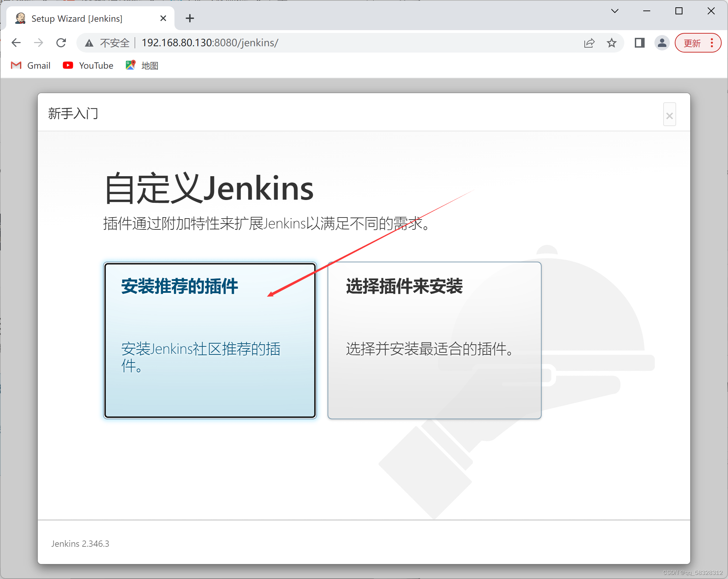Viewport: 728px width, 579px height.
Task: Toggle the browser side panel
Action: 639,43
